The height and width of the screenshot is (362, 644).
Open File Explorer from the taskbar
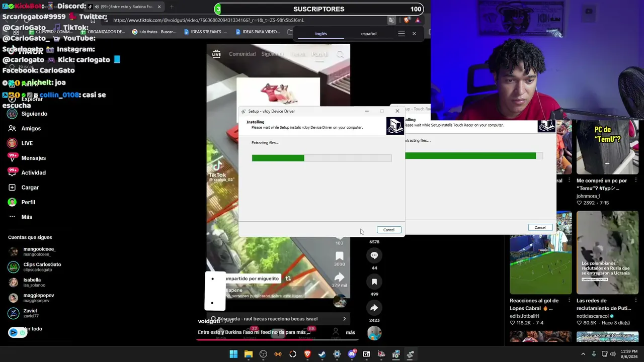click(x=248, y=354)
